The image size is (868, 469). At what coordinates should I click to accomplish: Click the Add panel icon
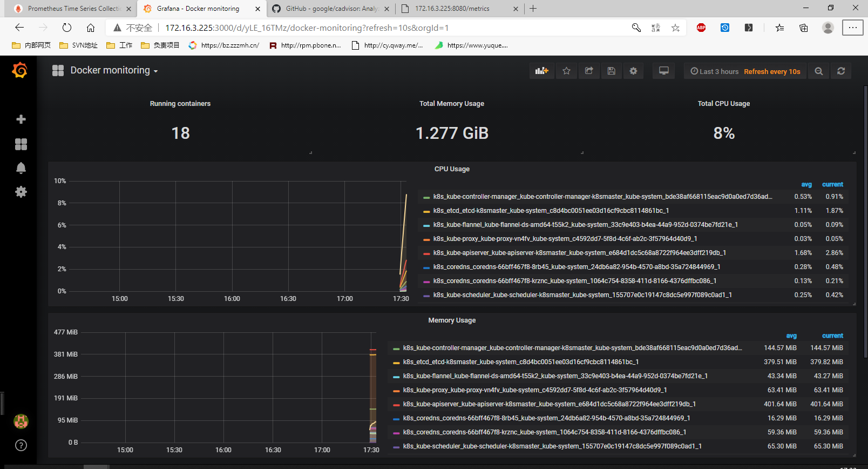pos(541,71)
